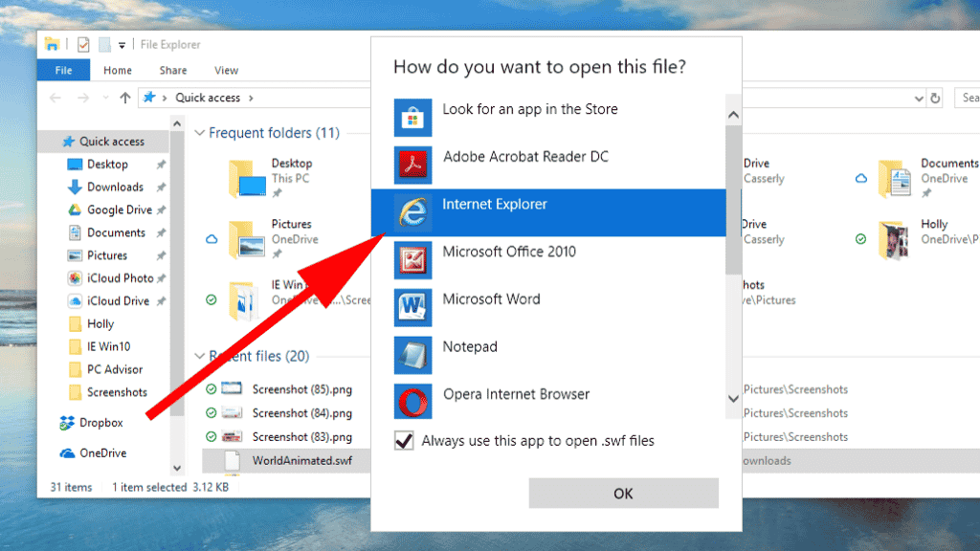Click the Adobe Acrobat Reader DC icon
This screenshot has width=980, height=551.
click(x=412, y=165)
